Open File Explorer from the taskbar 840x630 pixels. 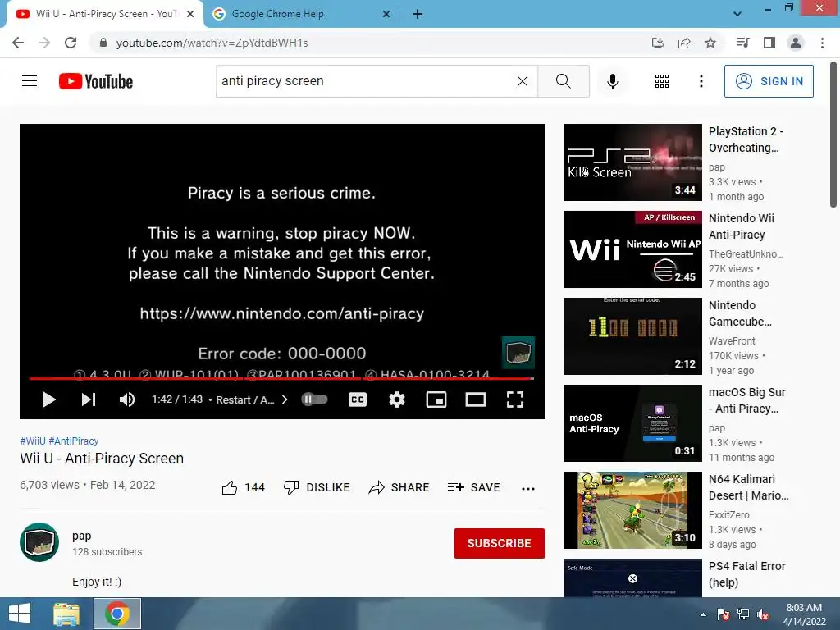pyautogui.click(x=66, y=614)
